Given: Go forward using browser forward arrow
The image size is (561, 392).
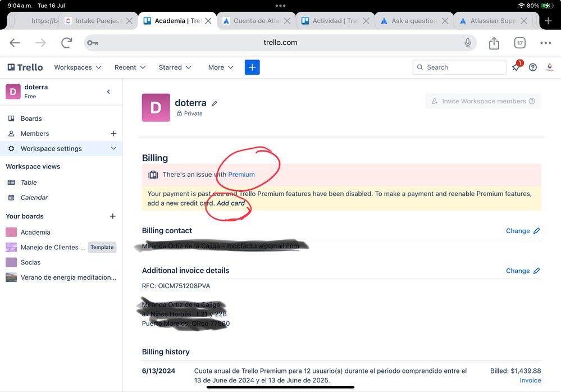Looking at the screenshot, I should point(41,43).
